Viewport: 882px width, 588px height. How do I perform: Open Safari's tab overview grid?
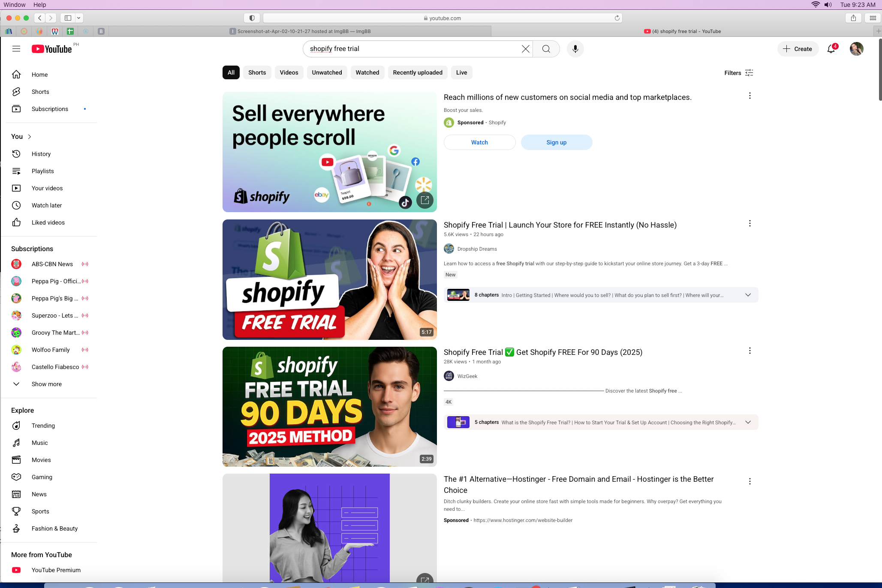click(x=873, y=18)
